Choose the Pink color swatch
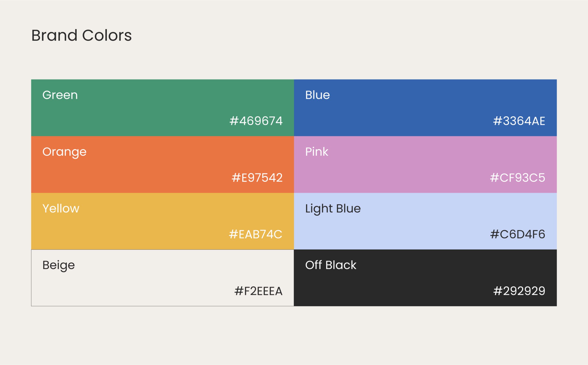The image size is (588, 365). coord(425,164)
